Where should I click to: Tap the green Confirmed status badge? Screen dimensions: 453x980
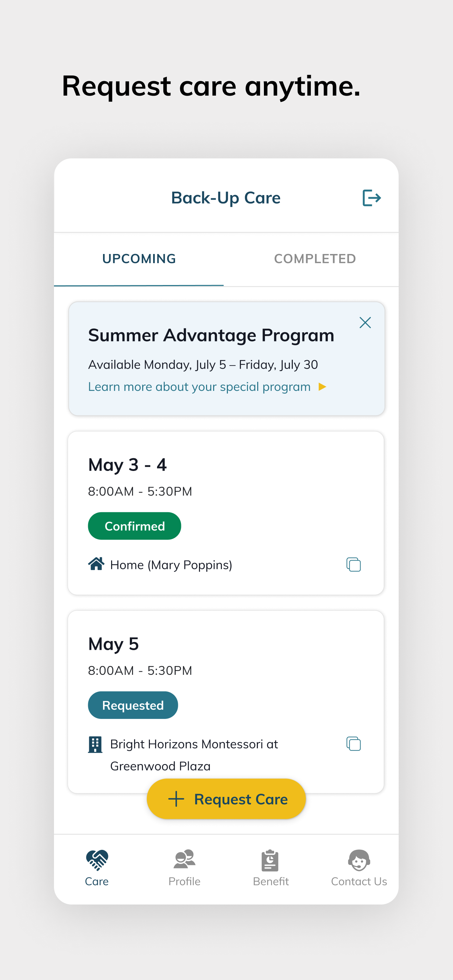point(135,526)
